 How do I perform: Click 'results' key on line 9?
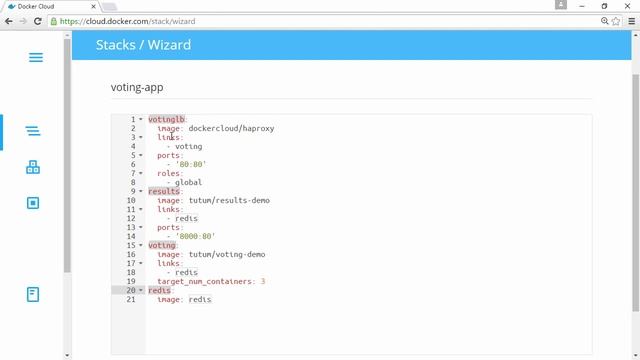point(164,191)
